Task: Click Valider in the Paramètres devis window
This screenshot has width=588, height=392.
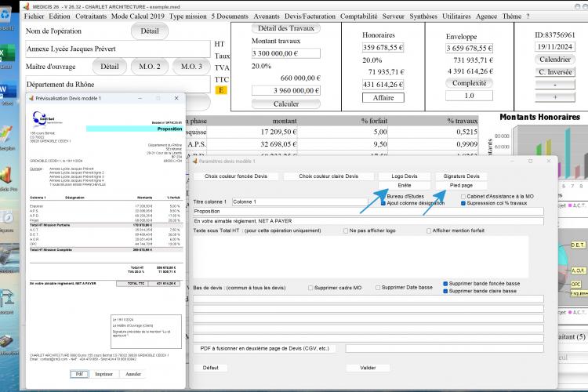Action: tap(368, 368)
